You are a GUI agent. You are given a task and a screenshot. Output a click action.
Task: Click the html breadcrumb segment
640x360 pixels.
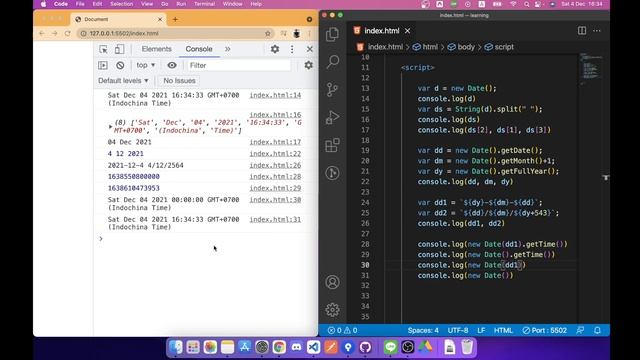coord(425,47)
